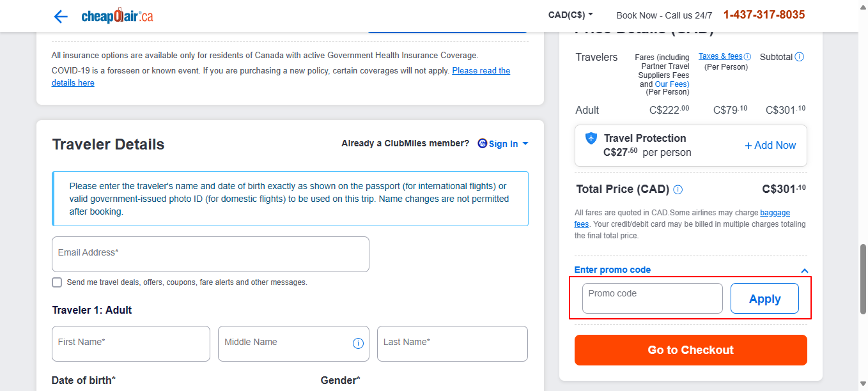The height and width of the screenshot is (391, 868).
Task: Click the ClubMiles globe icon near Sign In
Action: (x=482, y=143)
